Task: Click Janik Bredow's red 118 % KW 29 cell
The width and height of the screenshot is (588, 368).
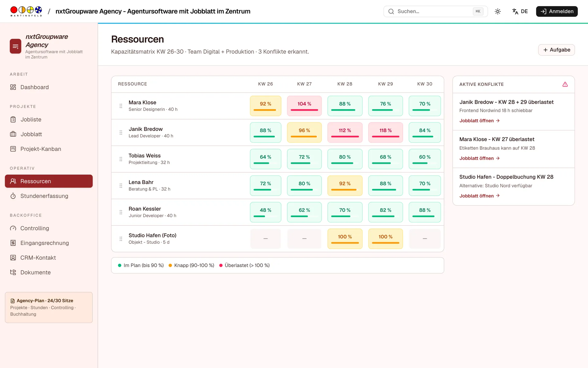Action: pos(385,132)
